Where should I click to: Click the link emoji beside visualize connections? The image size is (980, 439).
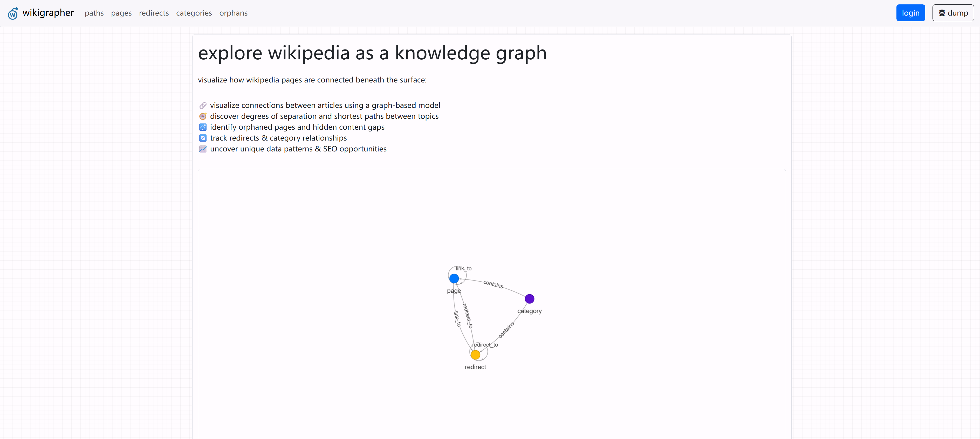[203, 105]
